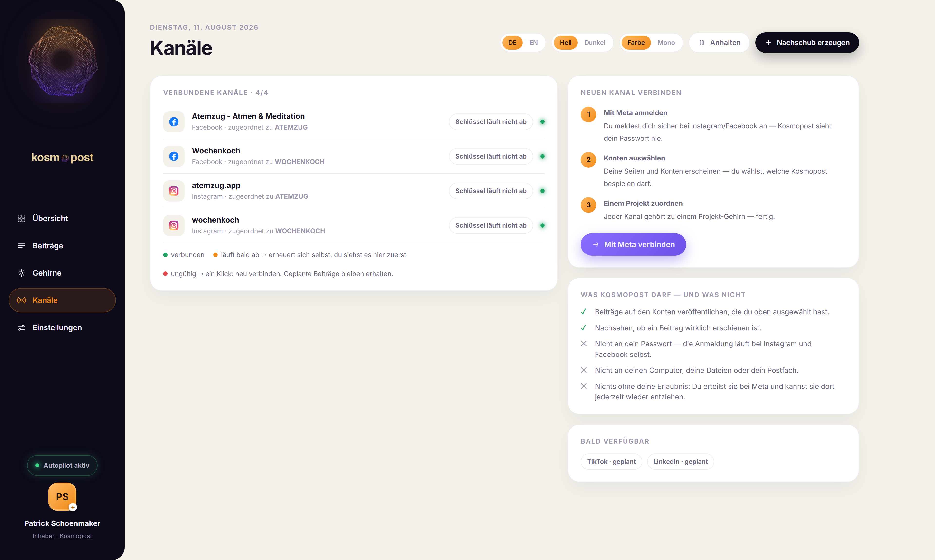Select the Dunkel dark theme
Viewport: 935px width, 560px height.
tap(595, 43)
